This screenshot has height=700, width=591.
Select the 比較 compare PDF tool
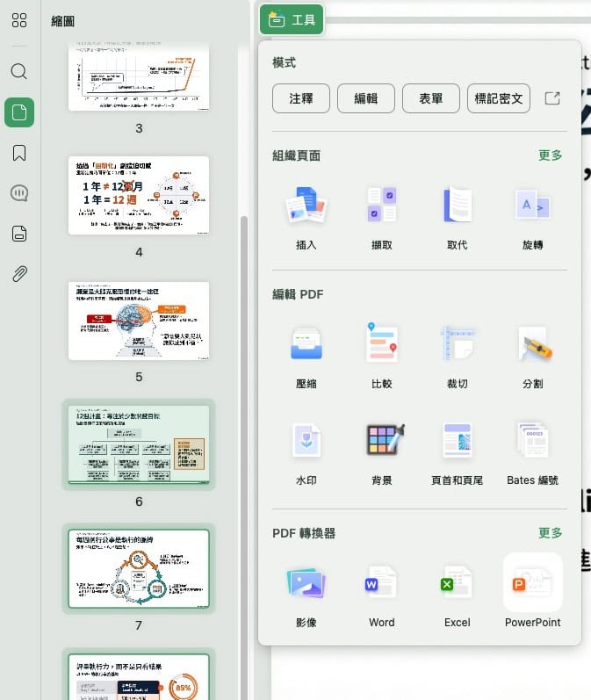pyautogui.click(x=382, y=357)
